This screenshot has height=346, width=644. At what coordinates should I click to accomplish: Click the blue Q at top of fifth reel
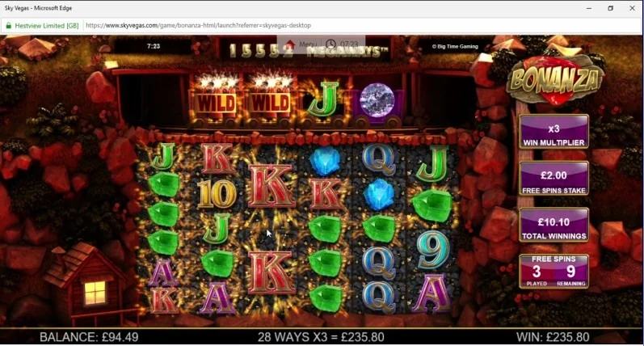coord(379,160)
